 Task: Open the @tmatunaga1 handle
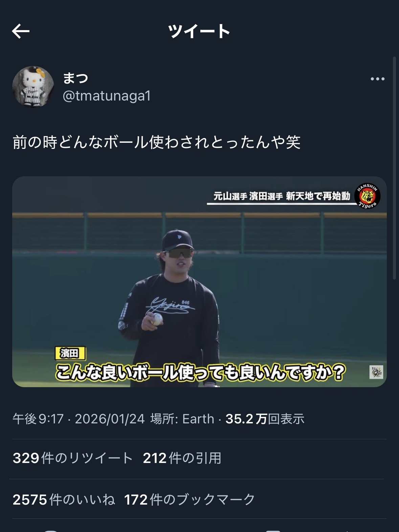point(107,96)
